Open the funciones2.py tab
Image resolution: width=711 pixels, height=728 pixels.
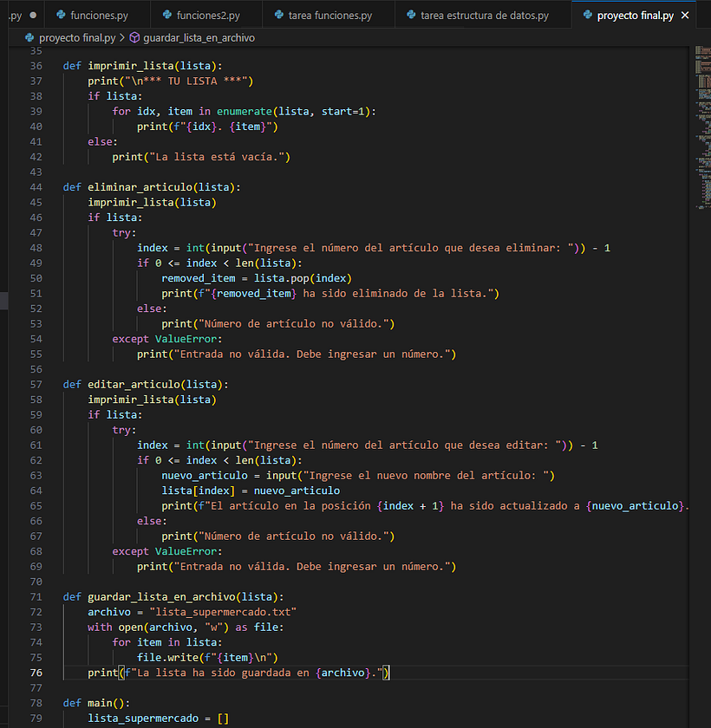pos(207,16)
